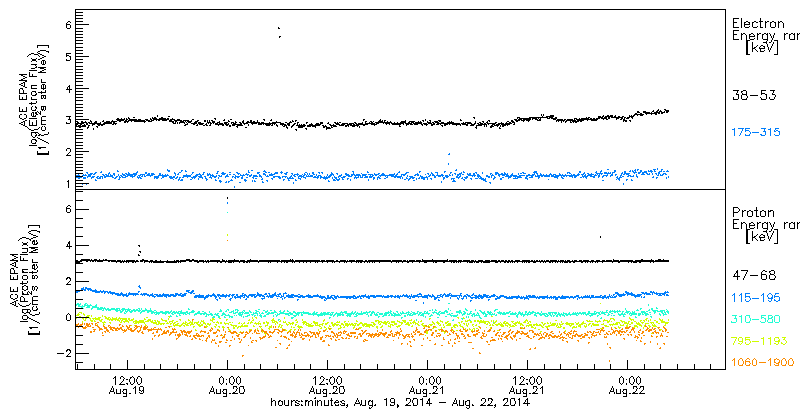This screenshot has height=410, width=800.
Task: Click the 12:00 Aug.20 axis label
Action: click(x=327, y=385)
